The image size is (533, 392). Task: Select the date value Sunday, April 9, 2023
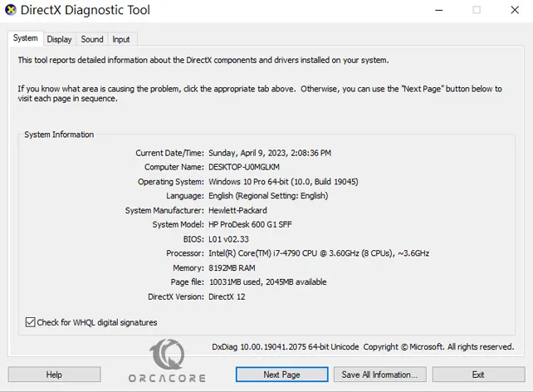click(270, 153)
